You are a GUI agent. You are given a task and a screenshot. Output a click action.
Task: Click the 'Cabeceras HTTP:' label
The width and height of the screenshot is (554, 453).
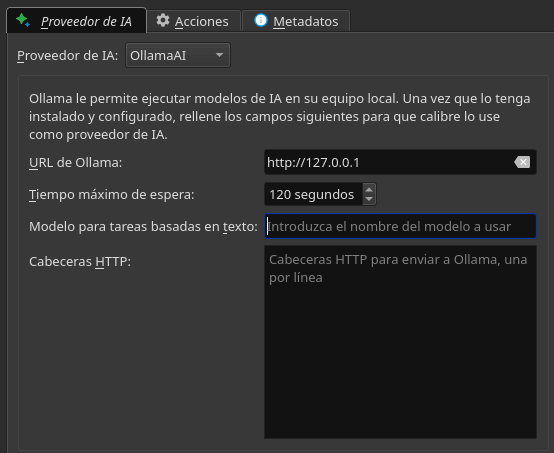(80, 262)
